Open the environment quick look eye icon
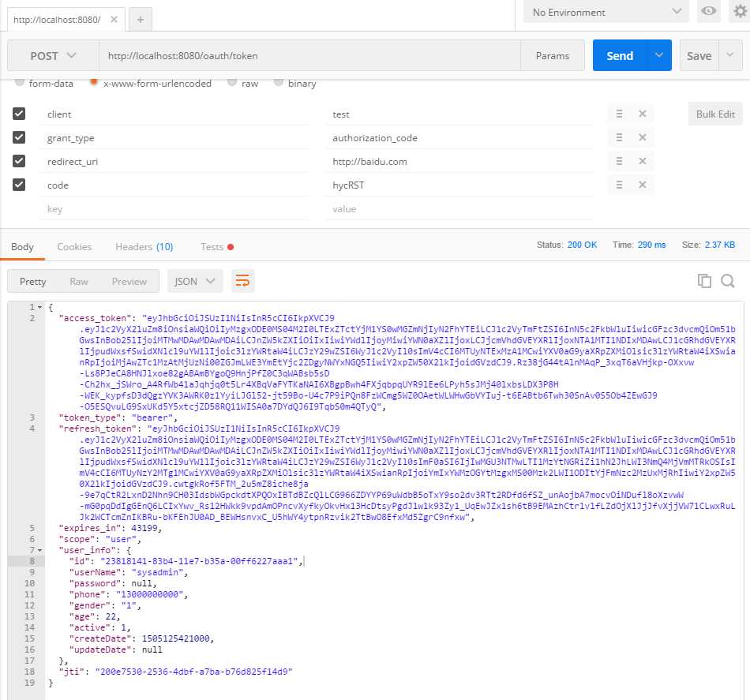 coord(708,11)
